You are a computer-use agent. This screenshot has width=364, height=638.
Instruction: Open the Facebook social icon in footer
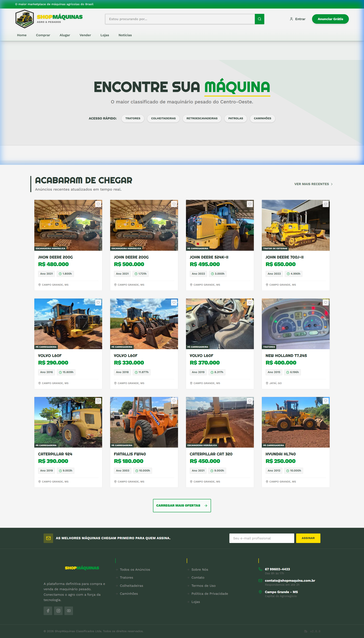coord(48,611)
